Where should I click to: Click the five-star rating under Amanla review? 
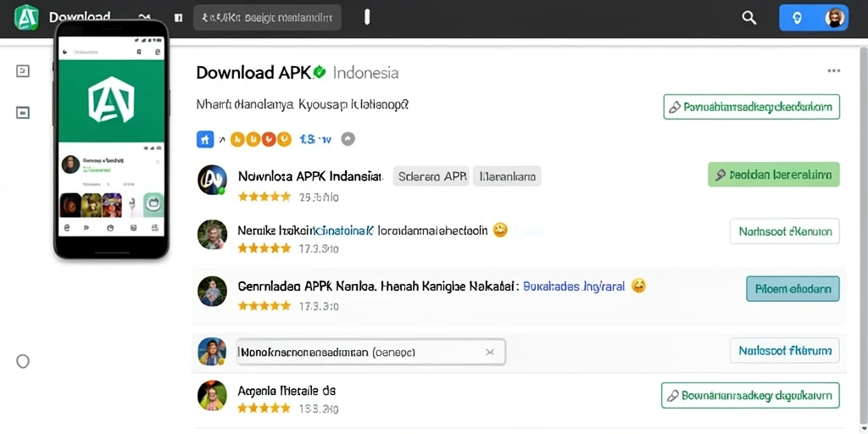pos(264,409)
